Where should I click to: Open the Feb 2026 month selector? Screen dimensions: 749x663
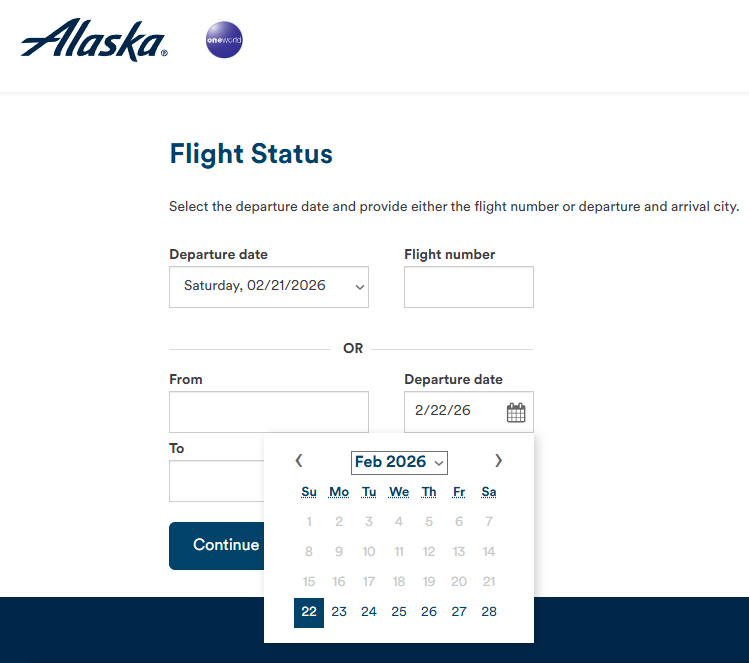399,462
